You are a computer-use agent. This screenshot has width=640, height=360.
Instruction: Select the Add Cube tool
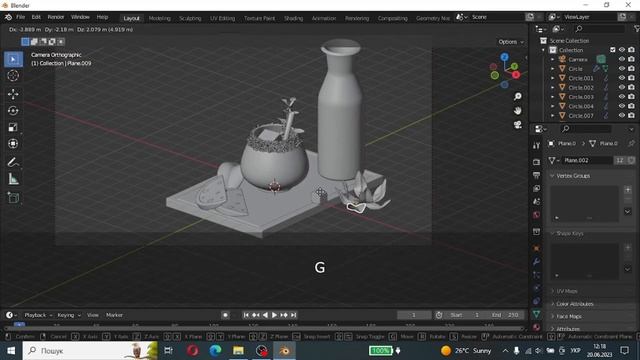tap(13, 198)
